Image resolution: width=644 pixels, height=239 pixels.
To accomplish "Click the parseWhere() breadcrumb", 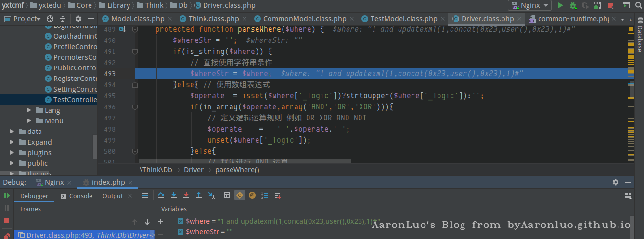I will coord(237,170).
